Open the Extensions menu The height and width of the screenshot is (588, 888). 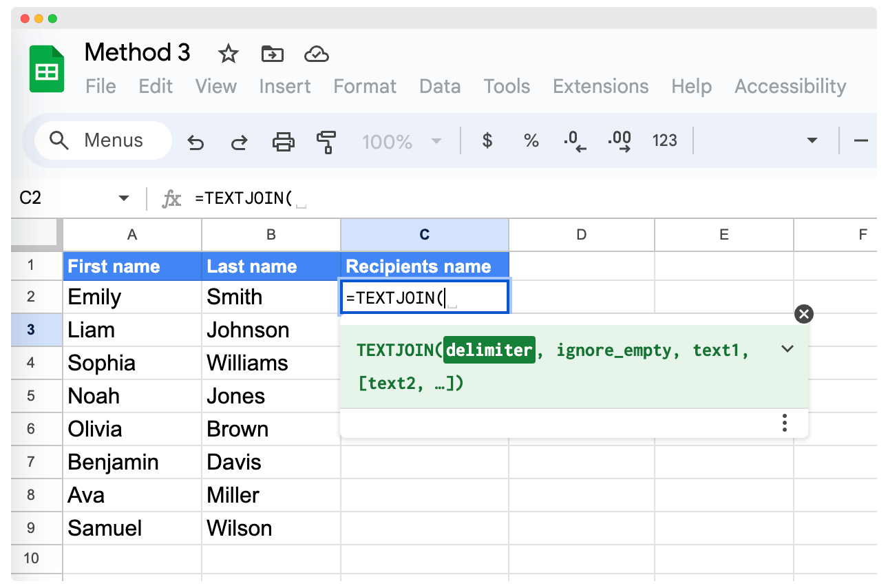[600, 87]
